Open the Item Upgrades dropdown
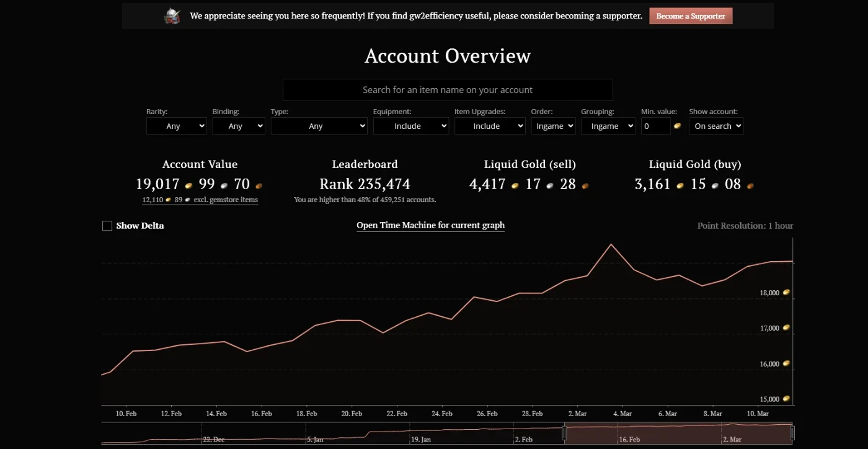The height and width of the screenshot is (449, 868). 490,126
